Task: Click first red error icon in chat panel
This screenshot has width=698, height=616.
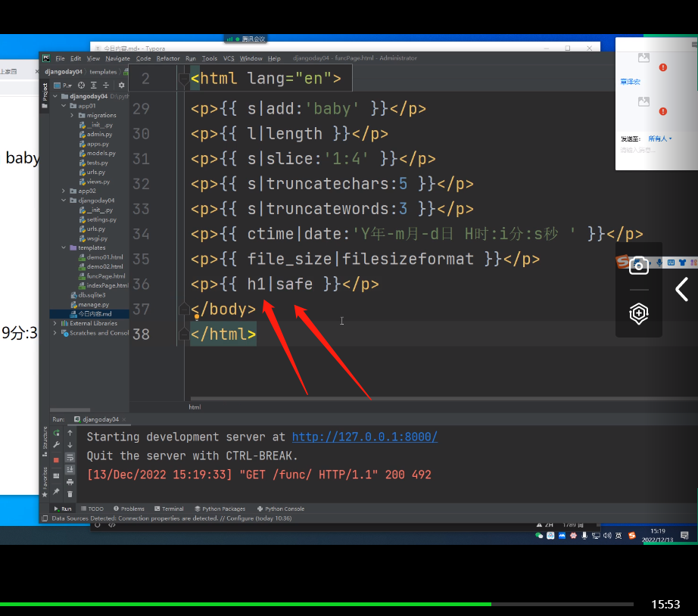Action: click(663, 67)
